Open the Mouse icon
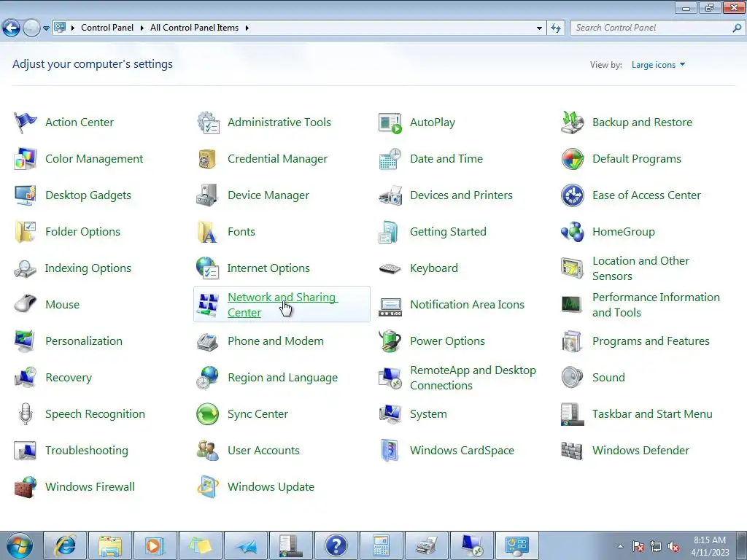Screen dimensions: 747x560 [x=26, y=305]
